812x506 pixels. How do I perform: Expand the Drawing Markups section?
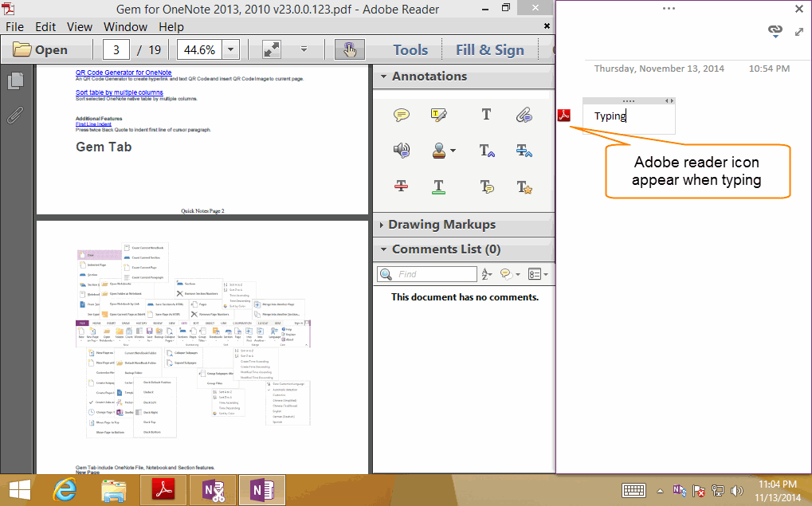coord(382,225)
